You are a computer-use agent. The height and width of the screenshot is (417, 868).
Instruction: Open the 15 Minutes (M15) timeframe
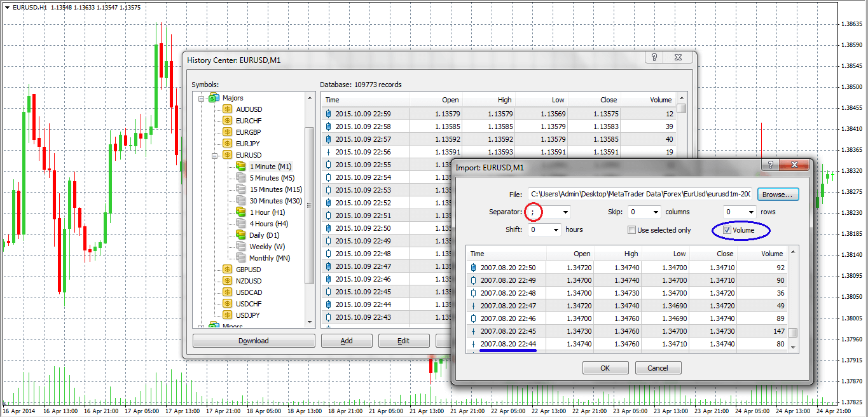[x=276, y=189]
